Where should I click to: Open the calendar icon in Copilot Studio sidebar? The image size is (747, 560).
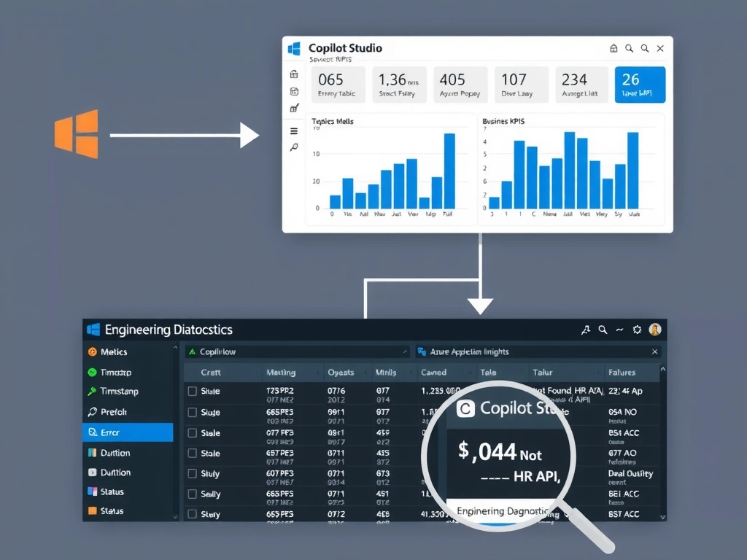tap(294, 91)
